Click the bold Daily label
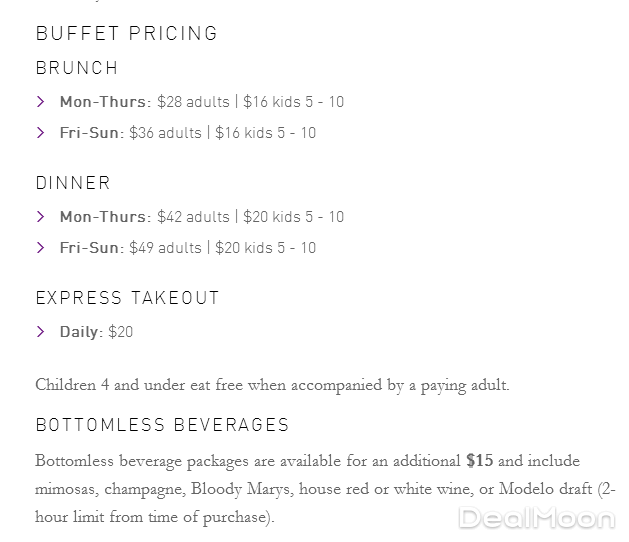 (81, 331)
